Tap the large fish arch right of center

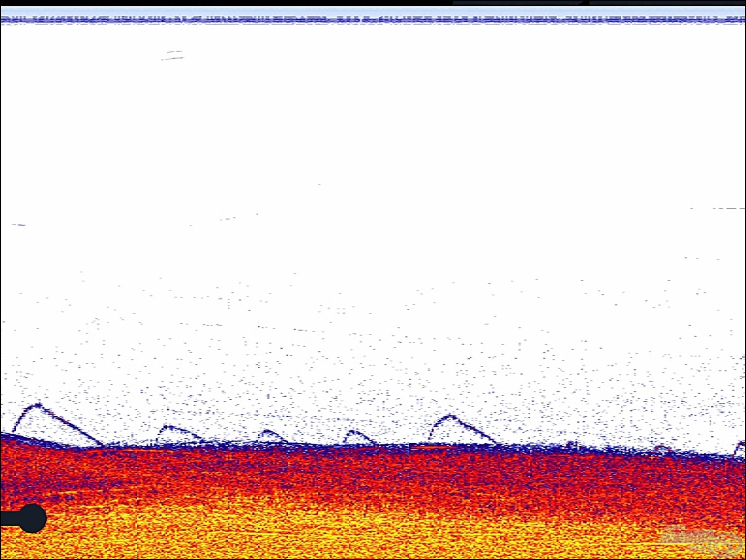click(x=462, y=430)
